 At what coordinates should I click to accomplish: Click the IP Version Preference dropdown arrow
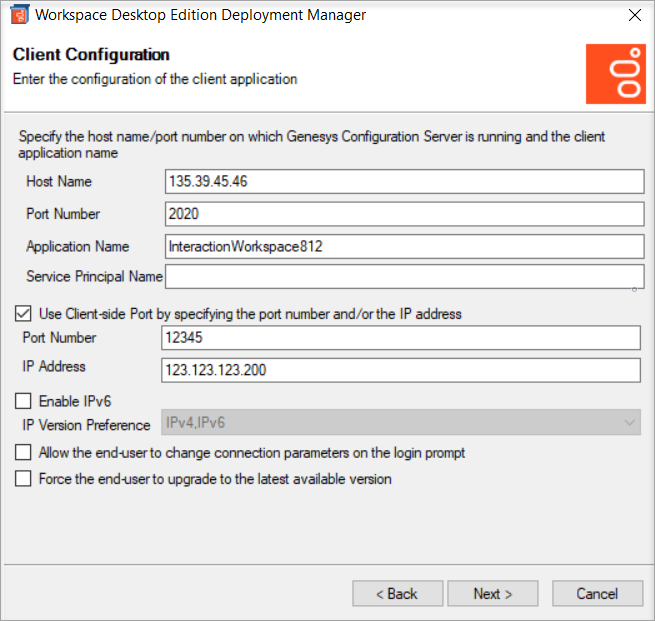tap(629, 424)
